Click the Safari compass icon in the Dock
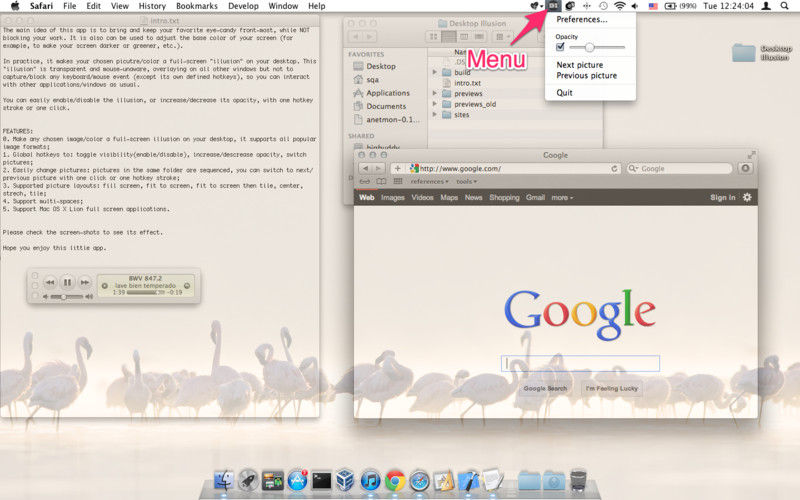The width and height of the screenshot is (800, 500). [x=419, y=480]
